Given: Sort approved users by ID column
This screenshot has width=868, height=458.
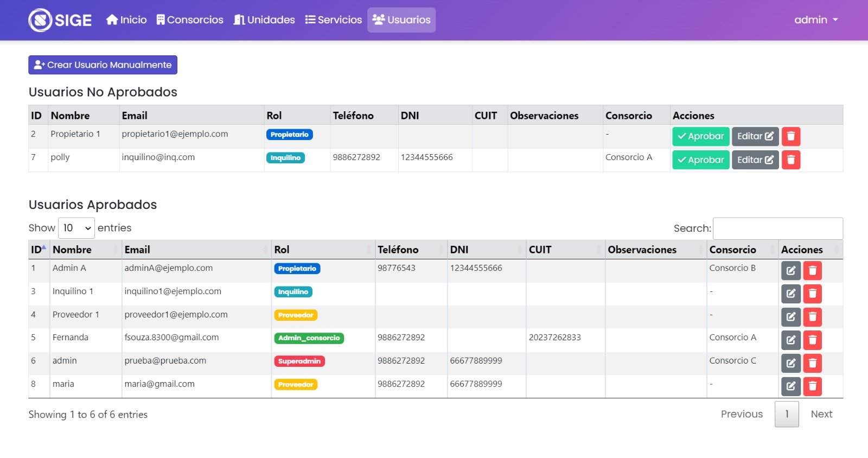Looking at the screenshot, I should [38, 250].
